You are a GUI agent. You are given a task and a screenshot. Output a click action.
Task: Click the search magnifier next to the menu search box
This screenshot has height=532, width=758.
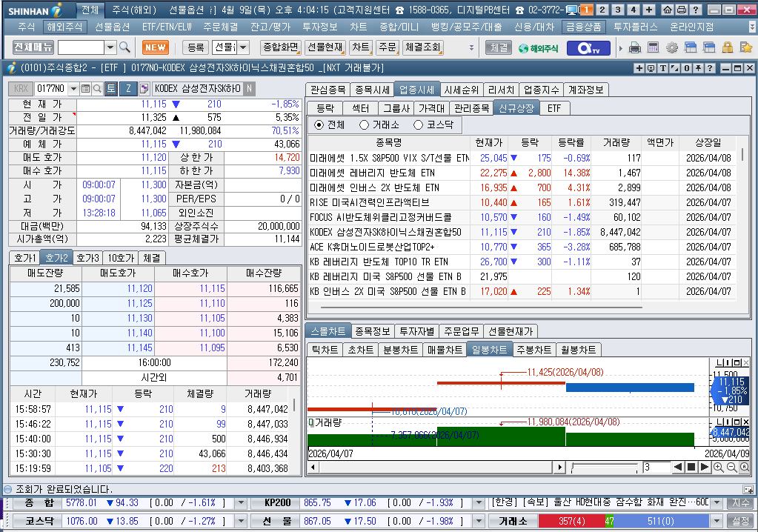[124, 47]
